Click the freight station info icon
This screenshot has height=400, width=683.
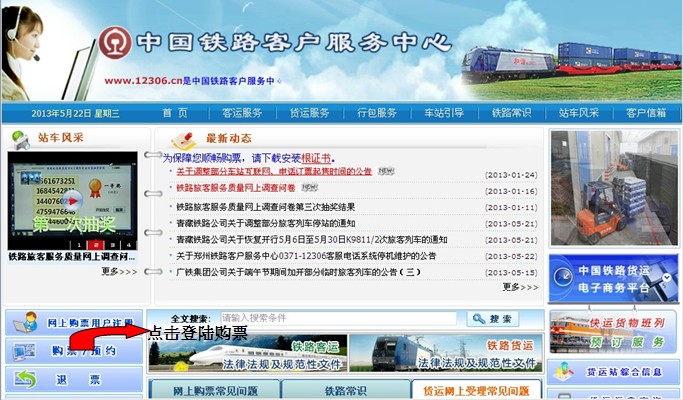(x=564, y=371)
